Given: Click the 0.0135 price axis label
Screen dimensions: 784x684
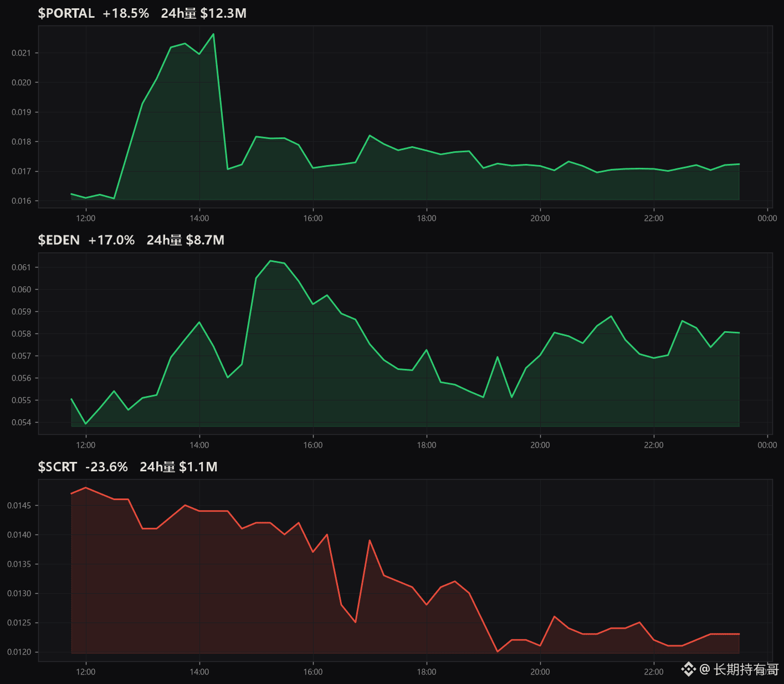Looking at the screenshot, I should 19,564.
